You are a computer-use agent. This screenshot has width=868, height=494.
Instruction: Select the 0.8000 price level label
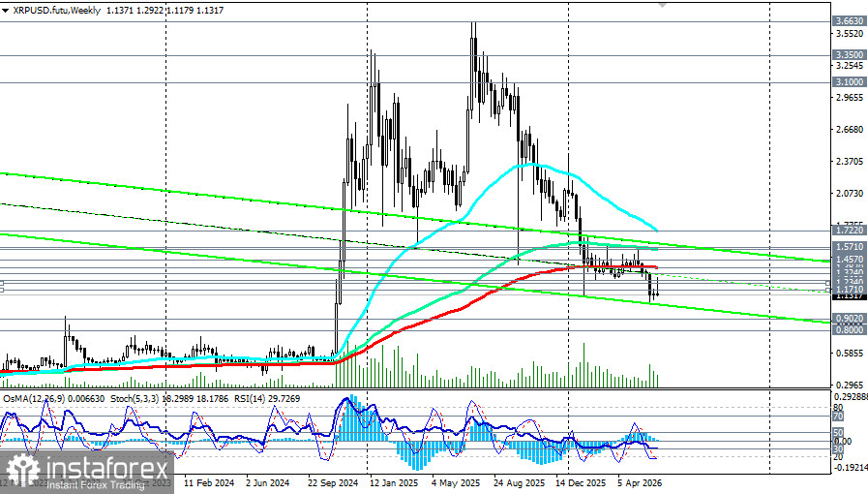pos(850,329)
